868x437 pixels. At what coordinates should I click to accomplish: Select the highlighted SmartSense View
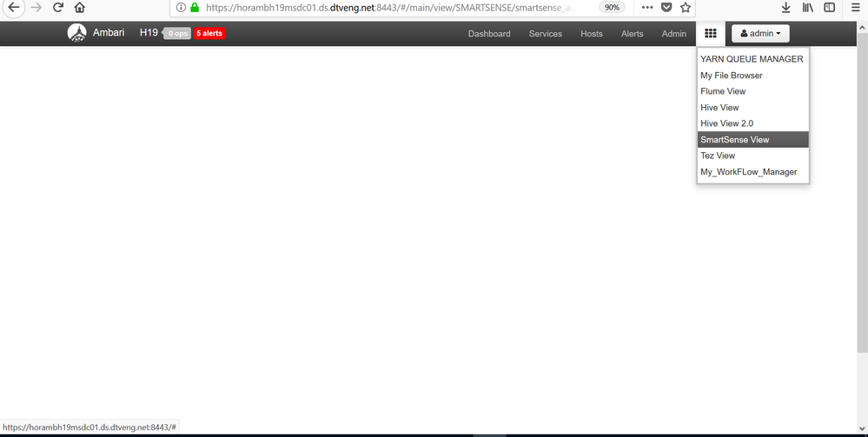coord(752,140)
